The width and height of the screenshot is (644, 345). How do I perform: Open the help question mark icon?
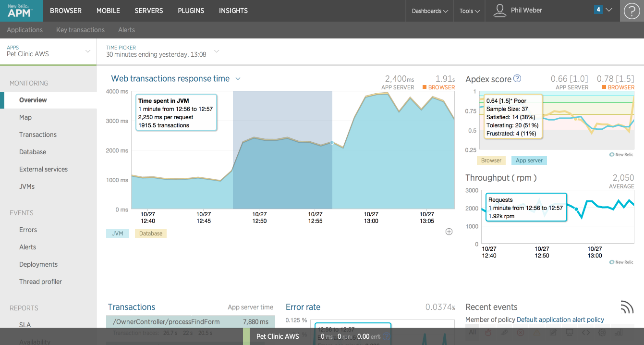pyautogui.click(x=632, y=11)
